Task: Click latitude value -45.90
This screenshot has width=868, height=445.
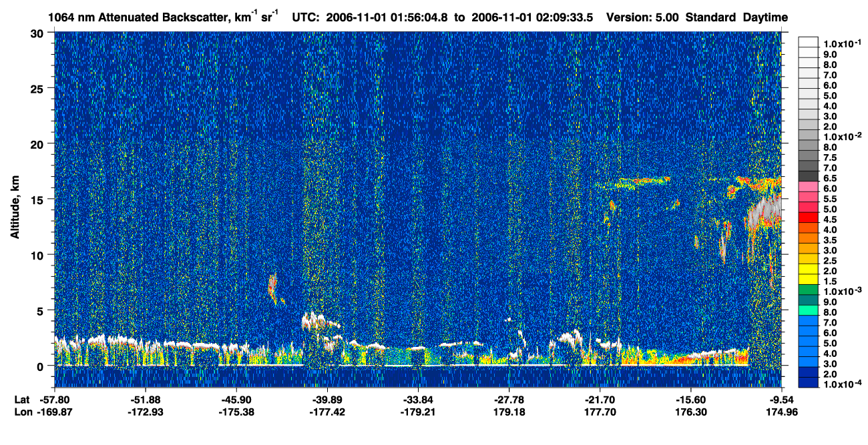Action: click(236, 400)
